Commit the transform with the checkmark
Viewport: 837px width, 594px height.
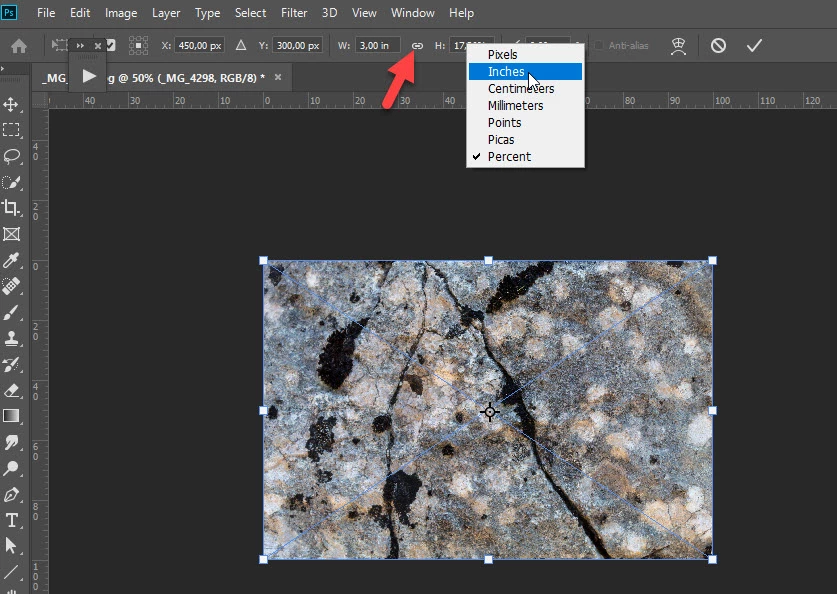754,45
